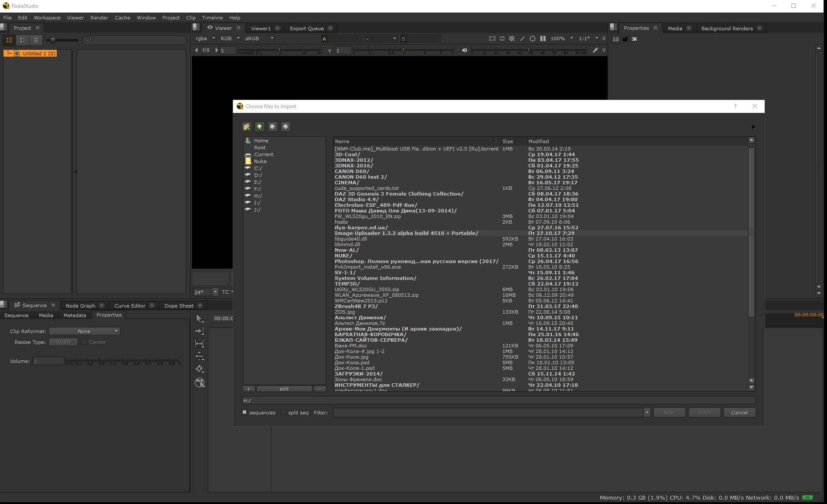The height and width of the screenshot is (504, 827).
Task: Select the timeline slip clip tool
Action: (x=199, y=343)
